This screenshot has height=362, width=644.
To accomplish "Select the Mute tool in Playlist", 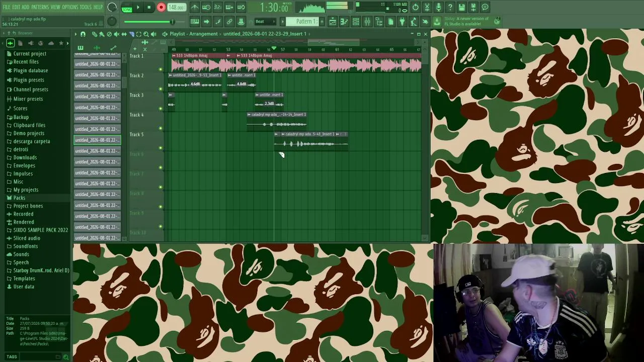I will pyautogui.click(x=117, y=34).
